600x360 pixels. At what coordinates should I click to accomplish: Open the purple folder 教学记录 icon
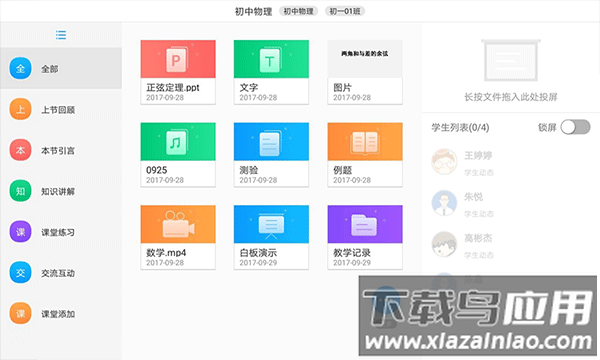click(x=365, y=225)
